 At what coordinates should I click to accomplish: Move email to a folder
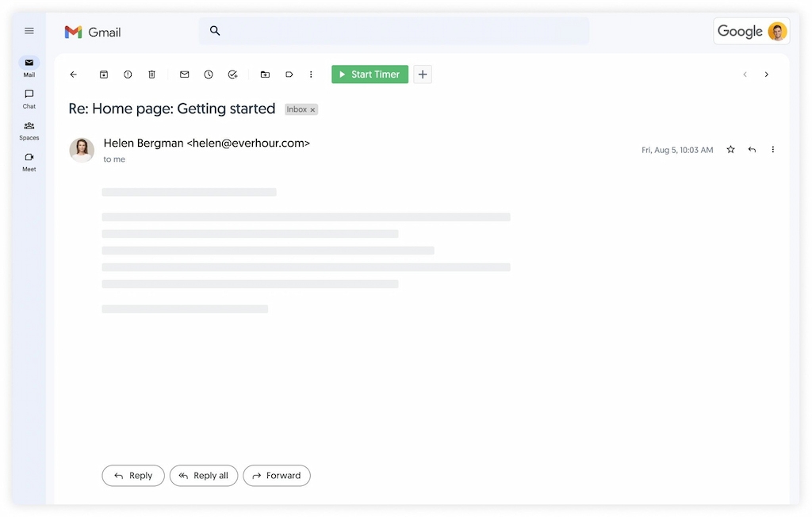[x=265, y=75]
